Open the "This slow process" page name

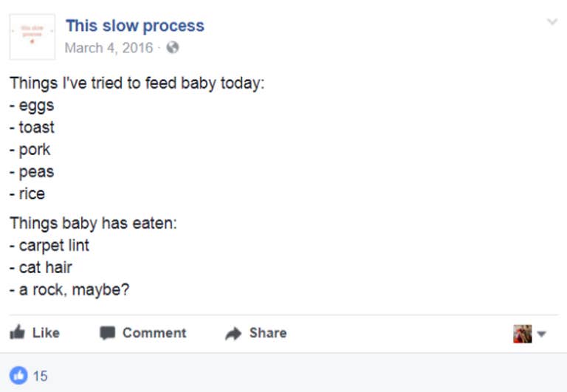point(134,26)
